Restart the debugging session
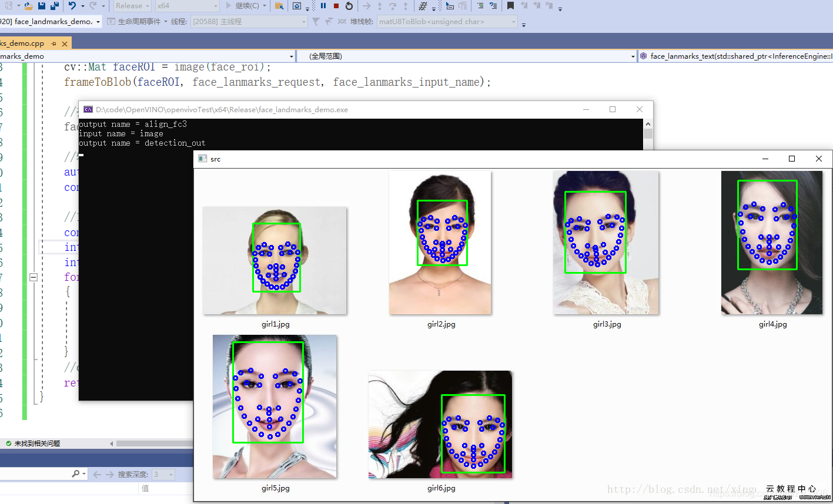The image size is (833, 504). click(x=349, y=6)
